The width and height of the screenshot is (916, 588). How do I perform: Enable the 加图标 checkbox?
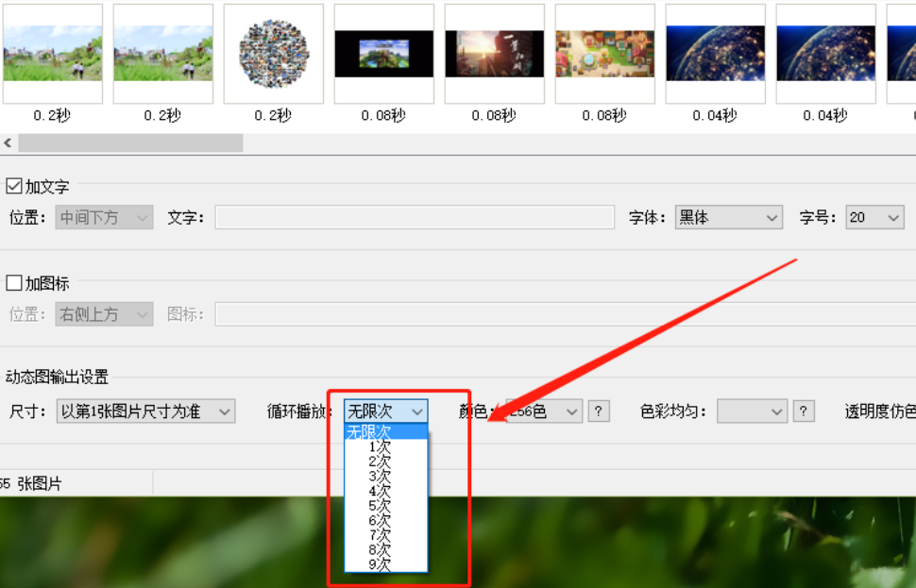tap(14, 283)
